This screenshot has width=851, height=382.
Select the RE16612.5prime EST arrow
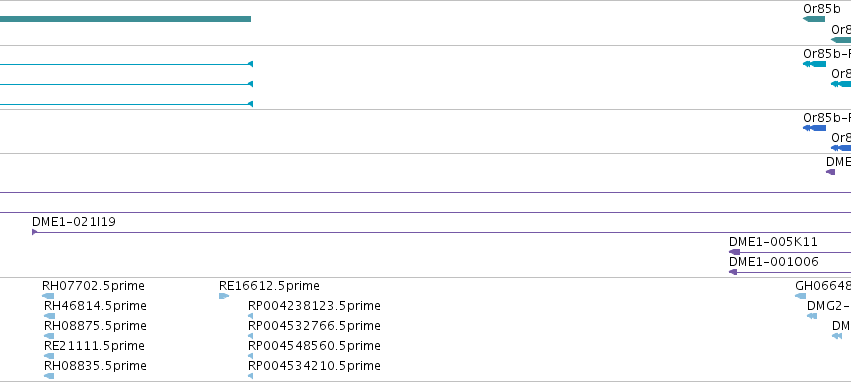click(x=224, y=296)
